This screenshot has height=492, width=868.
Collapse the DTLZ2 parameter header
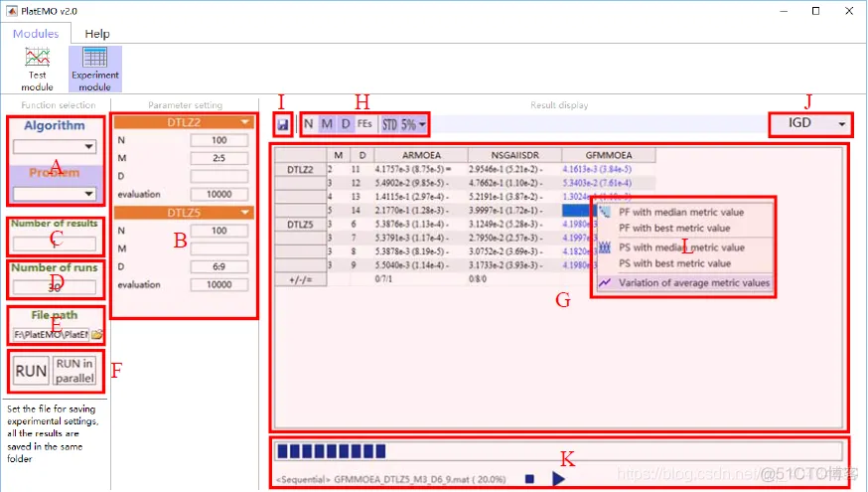[x=184, y=122]
